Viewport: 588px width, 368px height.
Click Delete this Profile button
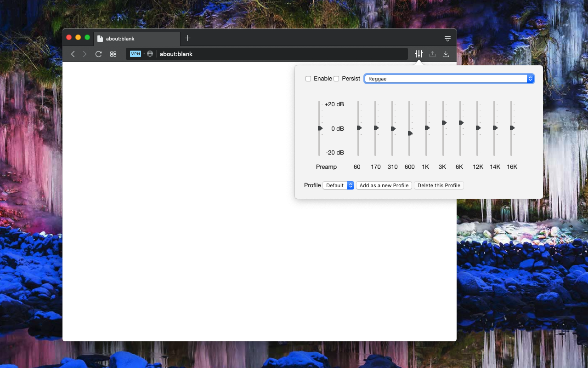(439, 185)
